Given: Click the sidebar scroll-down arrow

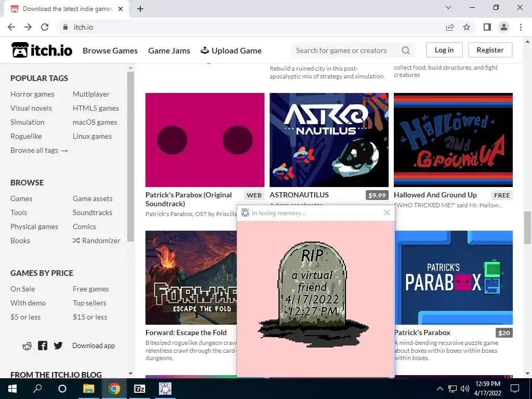Looking at the screenshot, I should (x=130, y=374).
